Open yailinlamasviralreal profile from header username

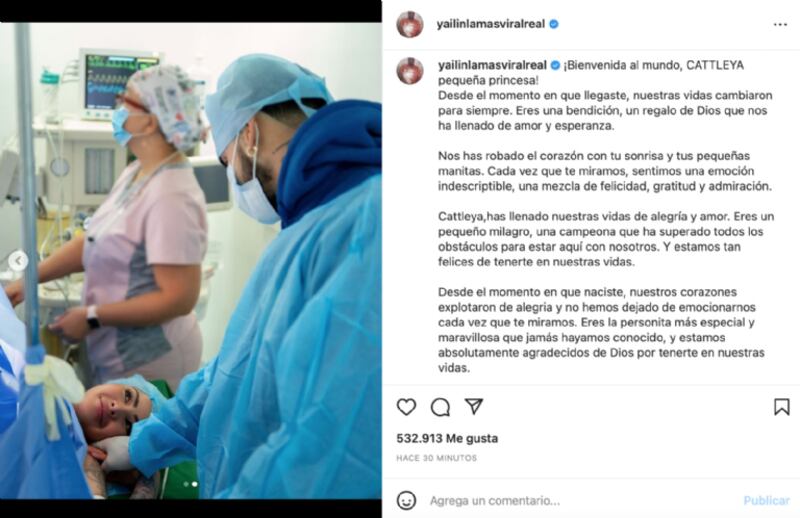[491, 24]
